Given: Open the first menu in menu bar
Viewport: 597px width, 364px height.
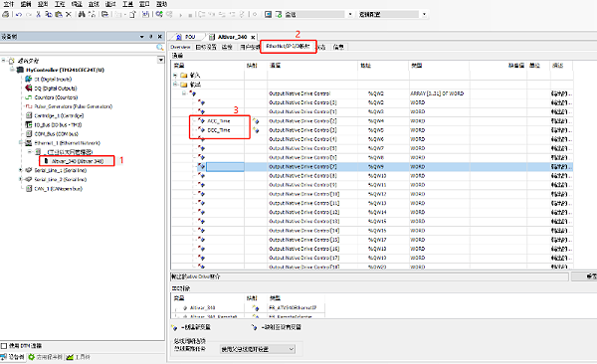Looking at the screenshot, I should point(8,4).
